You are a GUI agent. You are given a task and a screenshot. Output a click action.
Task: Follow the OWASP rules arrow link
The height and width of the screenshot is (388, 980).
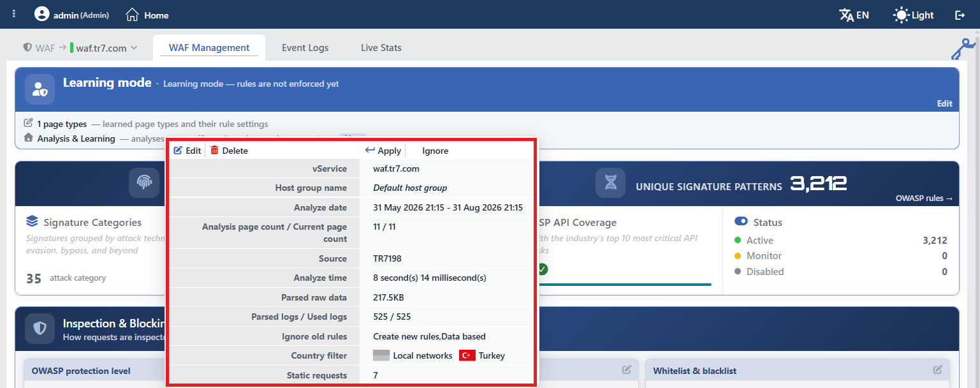click(924, 198)
